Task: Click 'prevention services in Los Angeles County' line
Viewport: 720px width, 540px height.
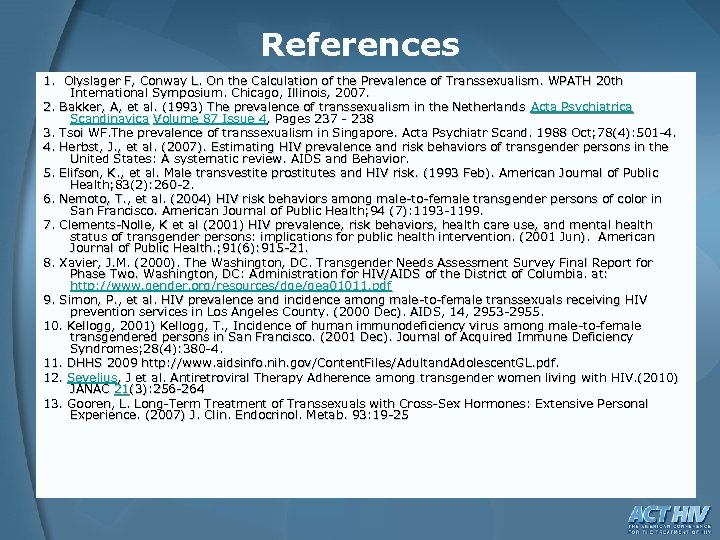Action: coord(307,312)
